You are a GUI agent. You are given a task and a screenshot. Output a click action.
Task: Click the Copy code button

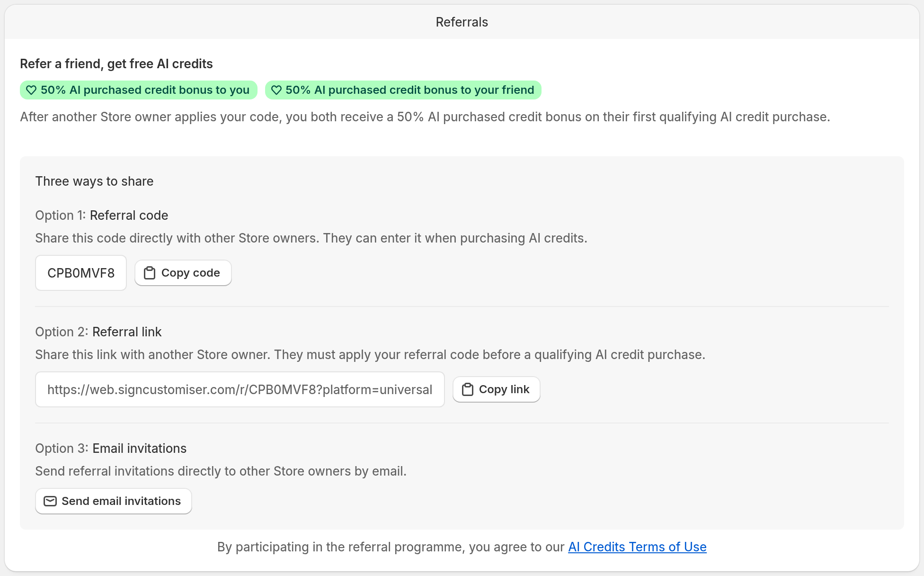[183, 273]
